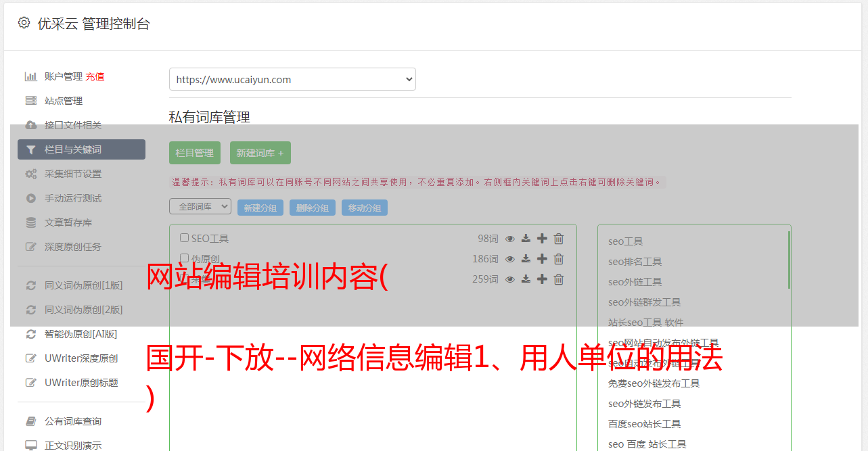The width and height of the screenshot is (868, 451).
Task: Download the 伪原创 word library
Action: (x=526, y=259)
